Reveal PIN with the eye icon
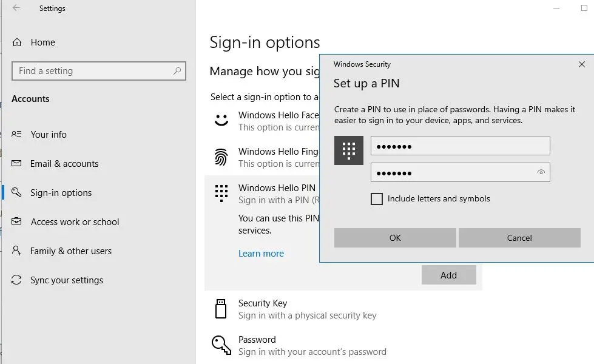The image size is (594, 364). click(x=541, y=173)
